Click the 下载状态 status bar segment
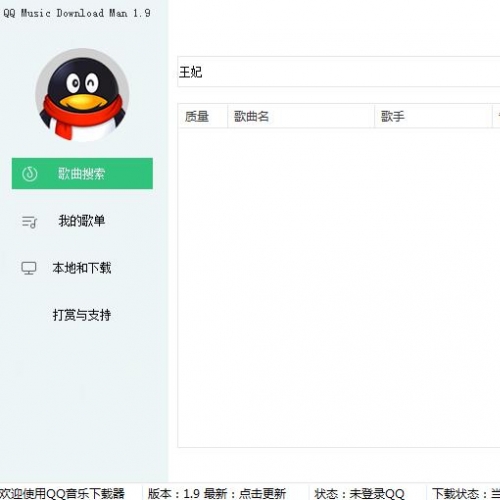 (466, 493)
